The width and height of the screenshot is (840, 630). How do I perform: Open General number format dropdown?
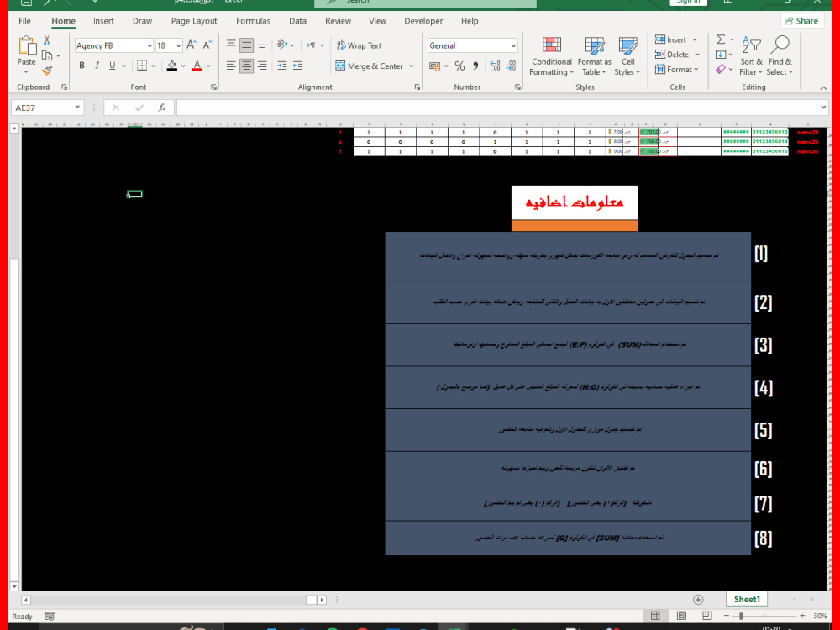(x=513, y=45)
